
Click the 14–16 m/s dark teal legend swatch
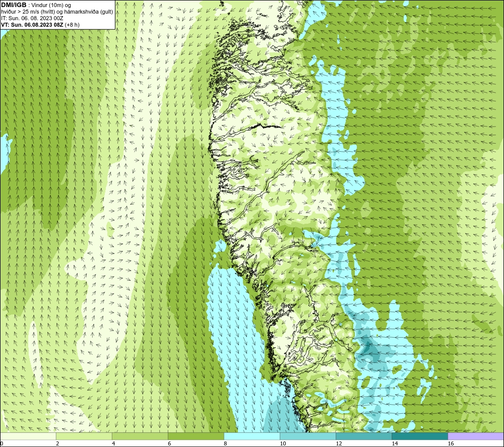[419, 436]
